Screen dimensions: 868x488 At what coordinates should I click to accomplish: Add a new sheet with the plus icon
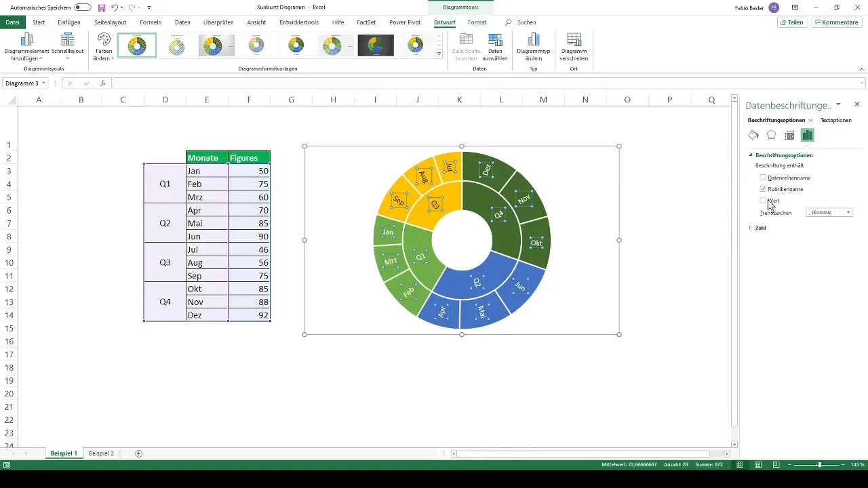pyautogui.click(x=139, y=453)
